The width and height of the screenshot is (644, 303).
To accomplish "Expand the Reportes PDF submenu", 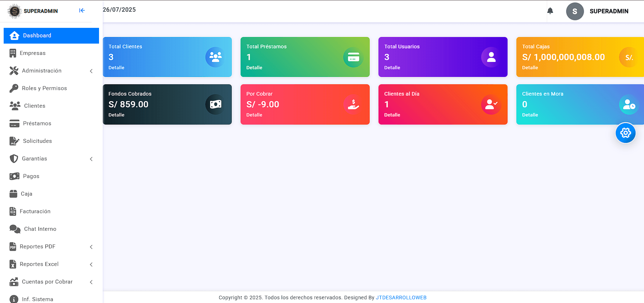I will pos(51,247).
